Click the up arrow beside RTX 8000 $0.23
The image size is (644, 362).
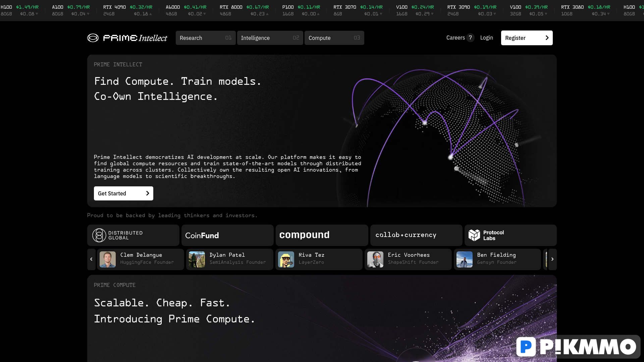267,14
